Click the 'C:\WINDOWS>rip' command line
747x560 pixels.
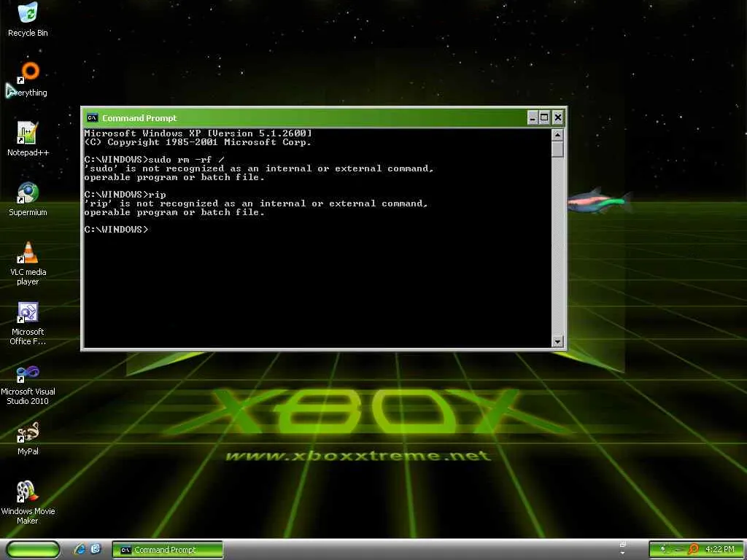click(x=125, y=194)
